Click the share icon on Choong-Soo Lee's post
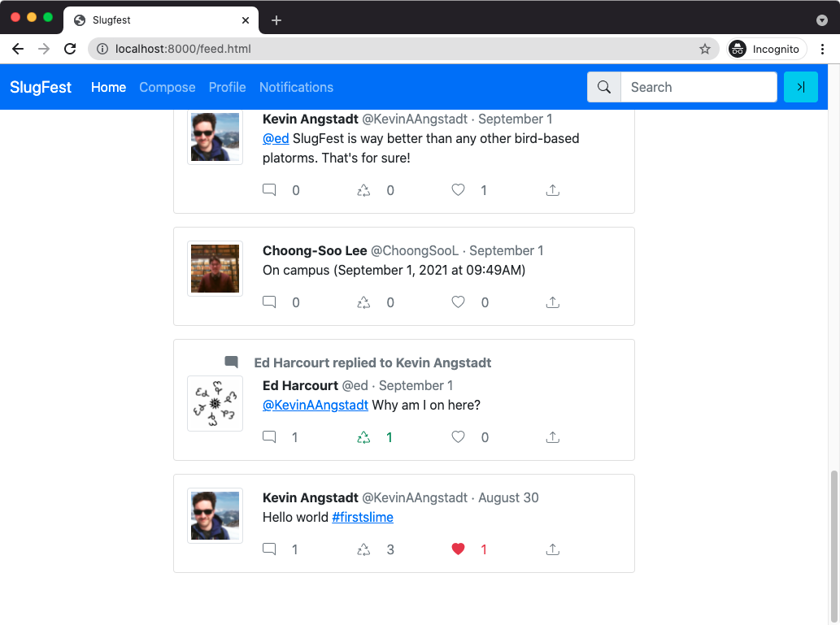The width and height of the screenshot is (840, 625). (x=552, y=302)
